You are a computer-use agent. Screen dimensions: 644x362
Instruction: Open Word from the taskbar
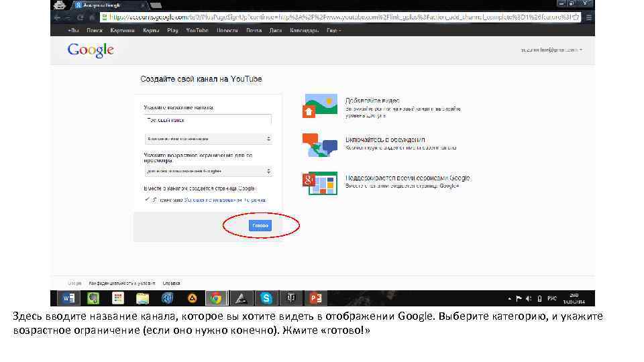[68, 298]
